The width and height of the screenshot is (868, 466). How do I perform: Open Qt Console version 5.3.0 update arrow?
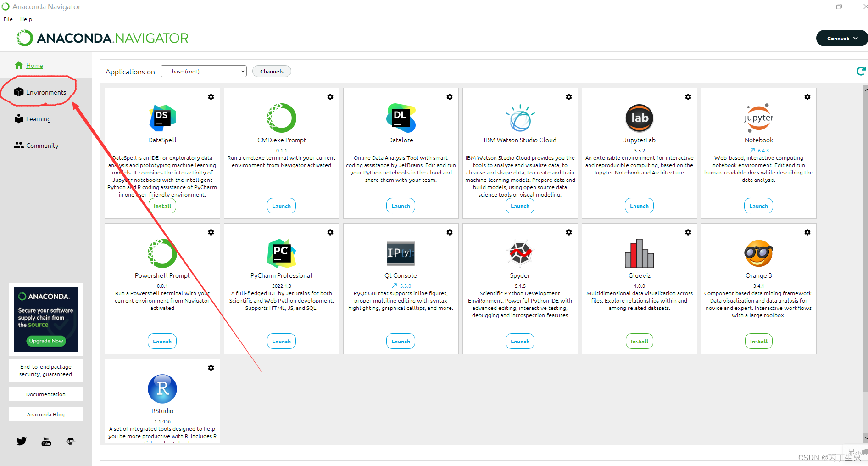(x=395, y=286)
